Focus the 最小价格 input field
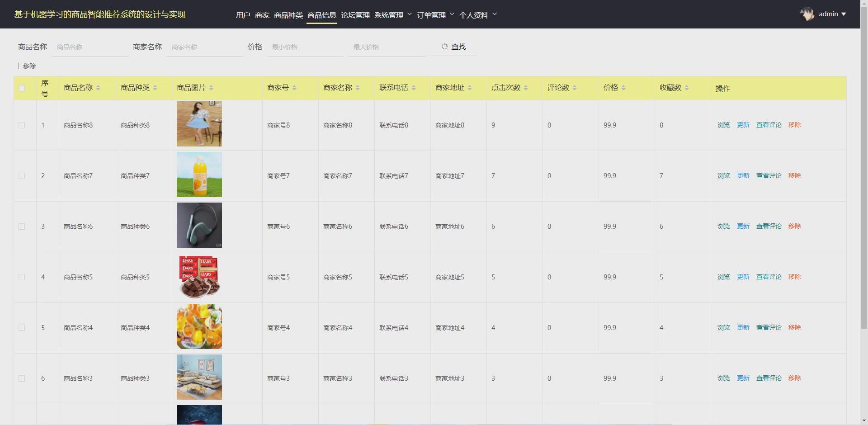The image size is (868, 425). [305, 47]
